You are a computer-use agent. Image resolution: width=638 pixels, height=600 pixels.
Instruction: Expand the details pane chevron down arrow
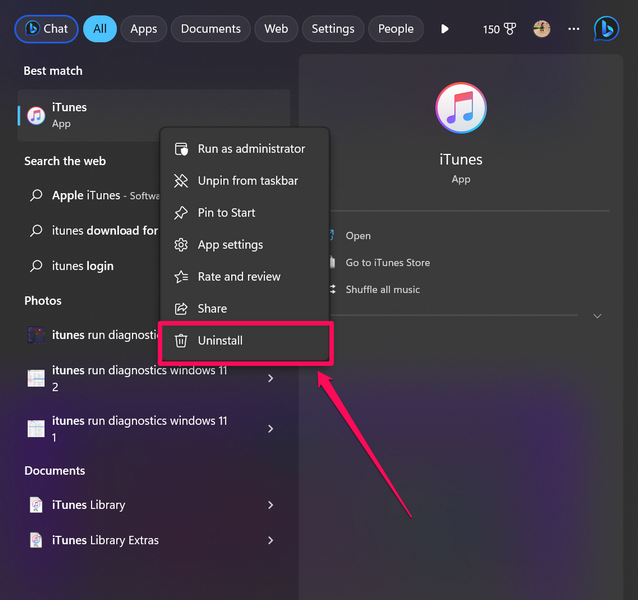coord(597,316)
